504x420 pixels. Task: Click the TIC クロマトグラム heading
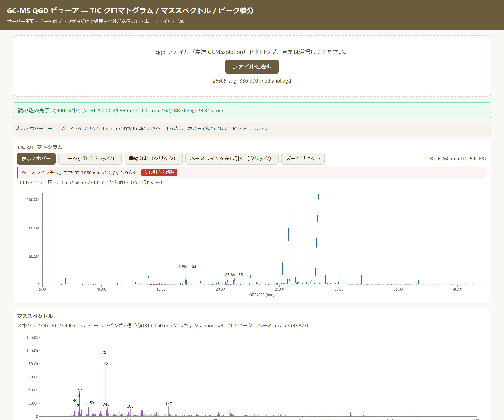coord(40,147)
